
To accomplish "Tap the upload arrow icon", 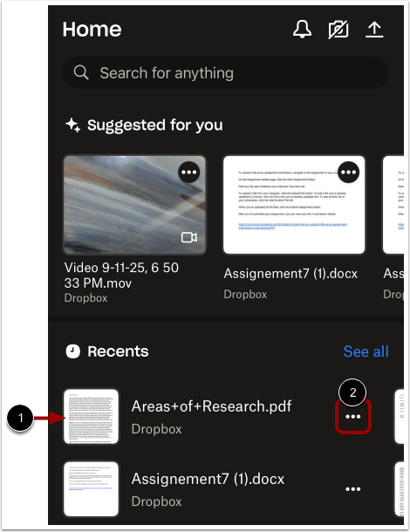I will point(374,30).
